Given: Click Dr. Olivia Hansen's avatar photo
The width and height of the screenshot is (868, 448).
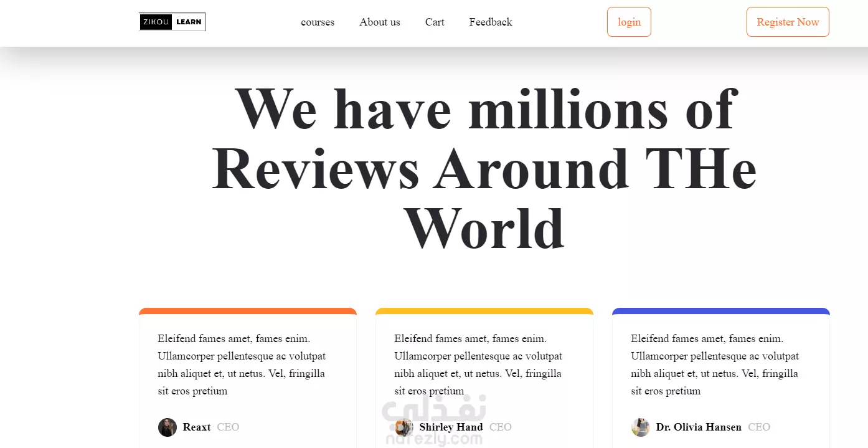Looking at the screenshot, I should (641, 427).
